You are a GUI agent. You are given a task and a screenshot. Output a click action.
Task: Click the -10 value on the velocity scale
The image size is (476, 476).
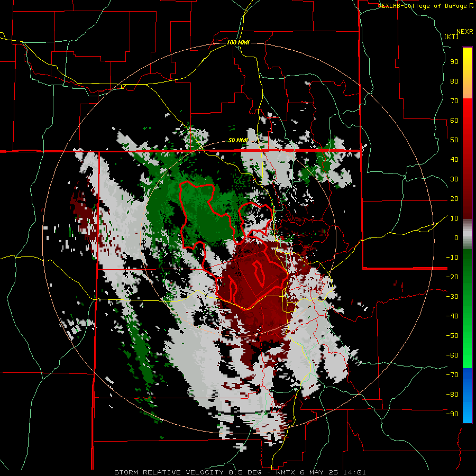[452, 258]
